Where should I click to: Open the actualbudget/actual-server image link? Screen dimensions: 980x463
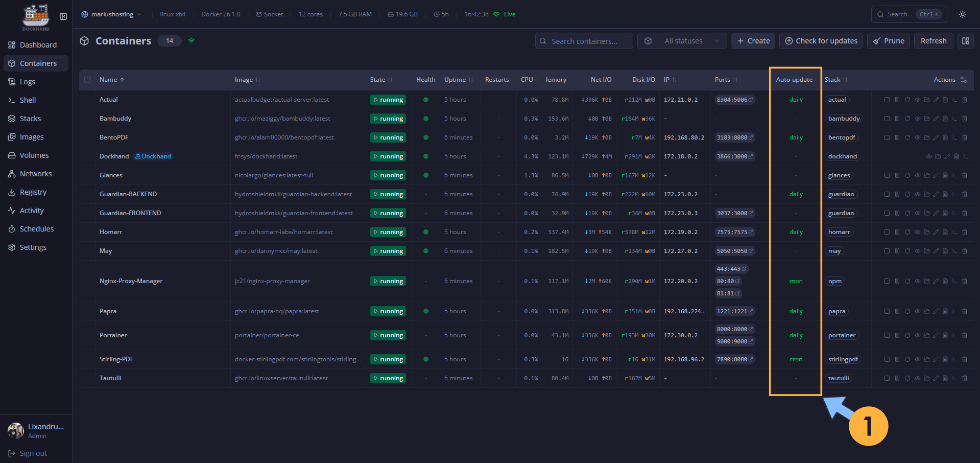click(x=282, y=100)
